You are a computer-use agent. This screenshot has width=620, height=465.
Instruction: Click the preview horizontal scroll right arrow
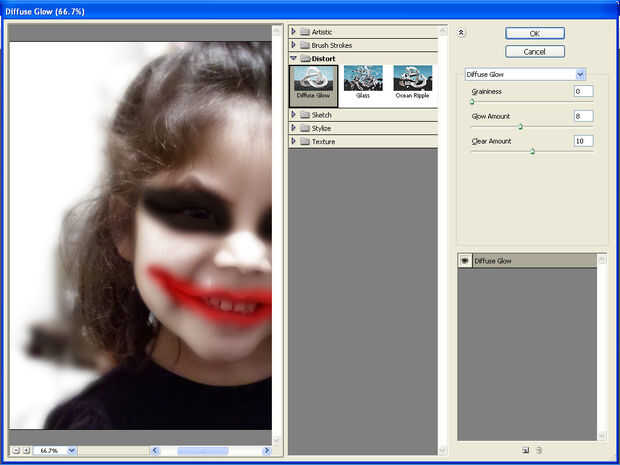click(267, 451)
